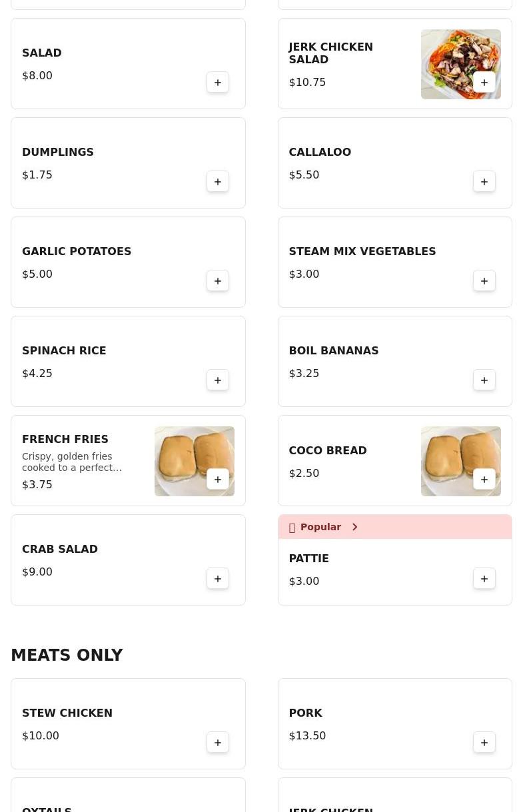This screenshot has width=523, height=812.
Task: Add SPINACH RICE using the plus icon
Action: tap(218, 380)
